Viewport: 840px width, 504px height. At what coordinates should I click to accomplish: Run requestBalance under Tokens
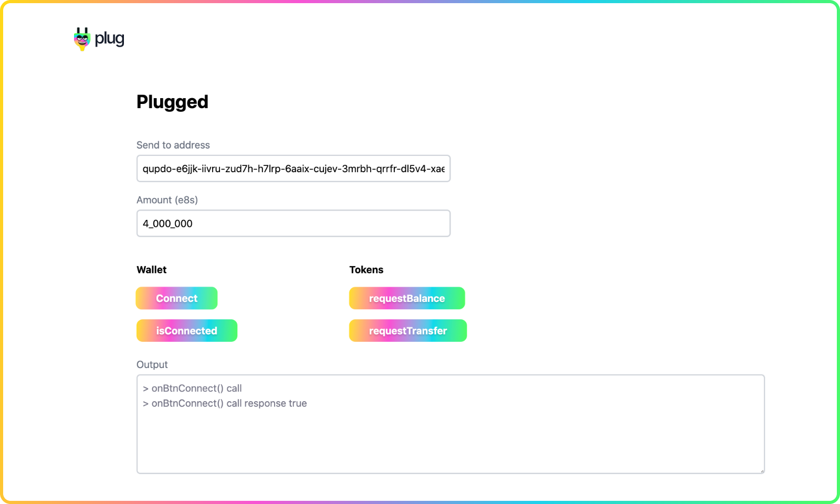pyautogui.click(x=407, y=298)
